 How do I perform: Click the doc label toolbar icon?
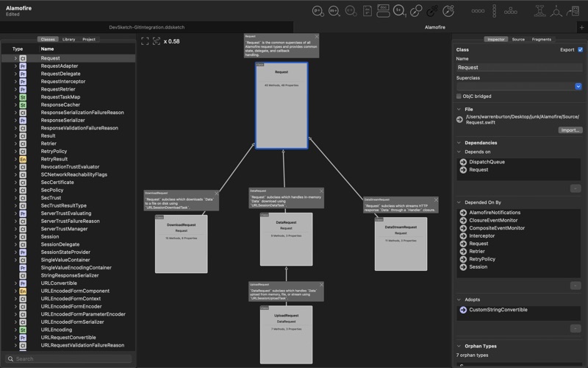point(383,11)
